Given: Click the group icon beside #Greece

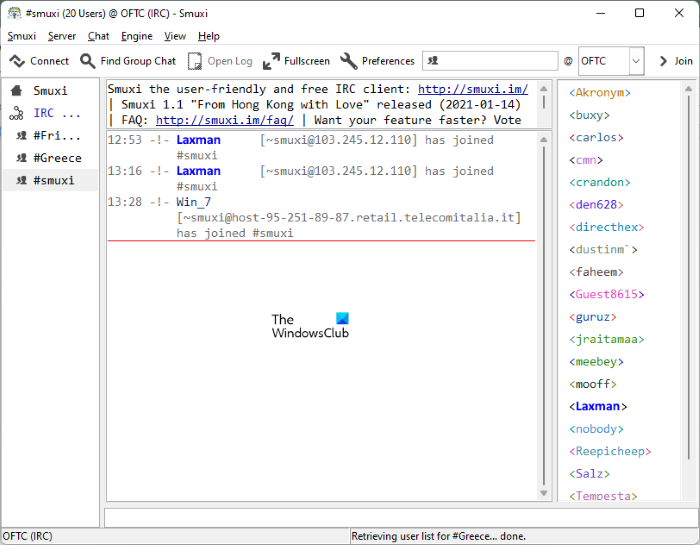Looking at the screenshot, I should tap(21, 158).
